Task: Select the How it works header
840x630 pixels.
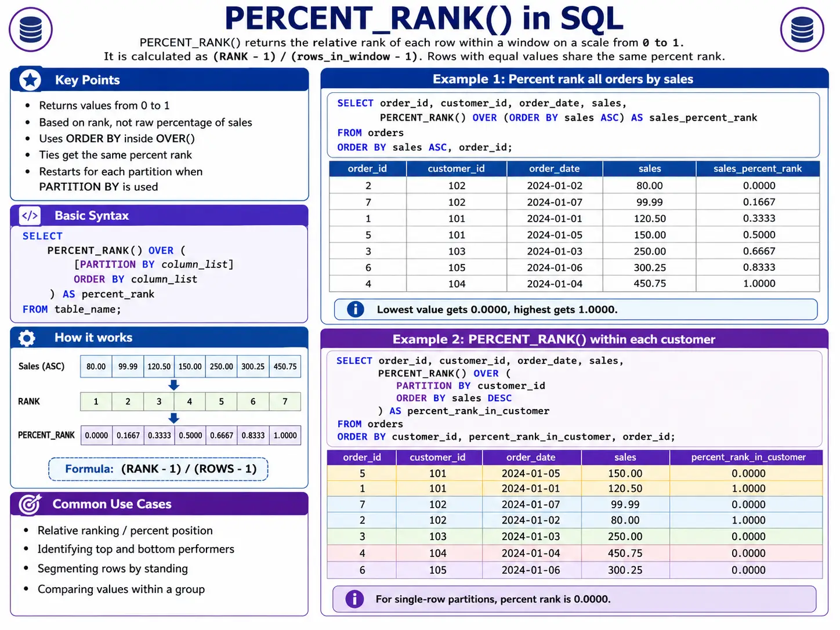Action: tap(160, 338)
